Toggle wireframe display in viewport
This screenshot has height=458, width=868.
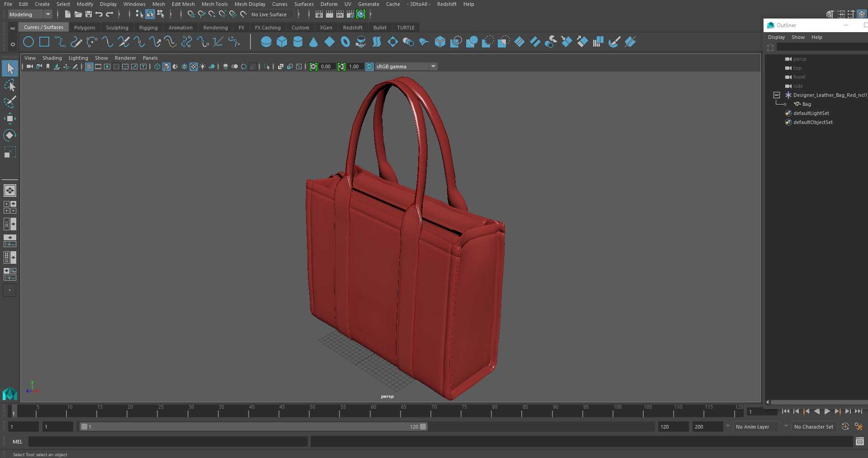pos(157,67)
